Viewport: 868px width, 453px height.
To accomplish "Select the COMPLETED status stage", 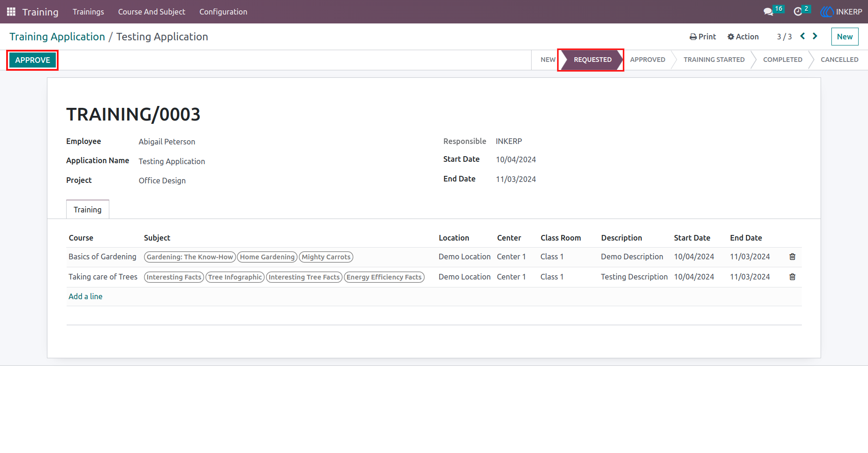I will (x=783, y=60).
